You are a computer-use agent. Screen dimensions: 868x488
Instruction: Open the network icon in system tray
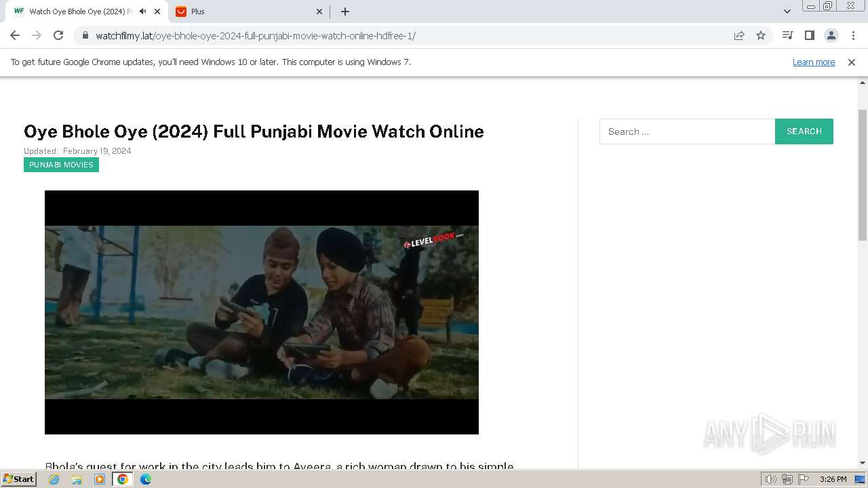[x=787, y=479]
